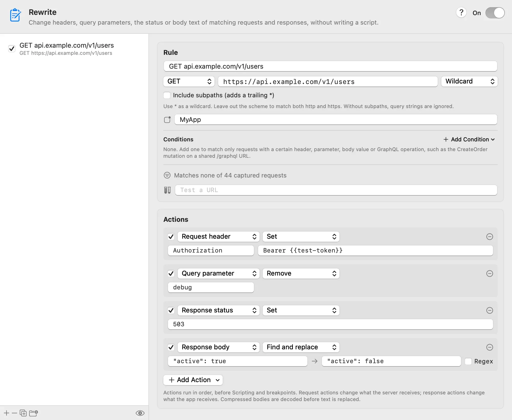Click the Add Action button
The image size is (512, 420).
(193, 380)
